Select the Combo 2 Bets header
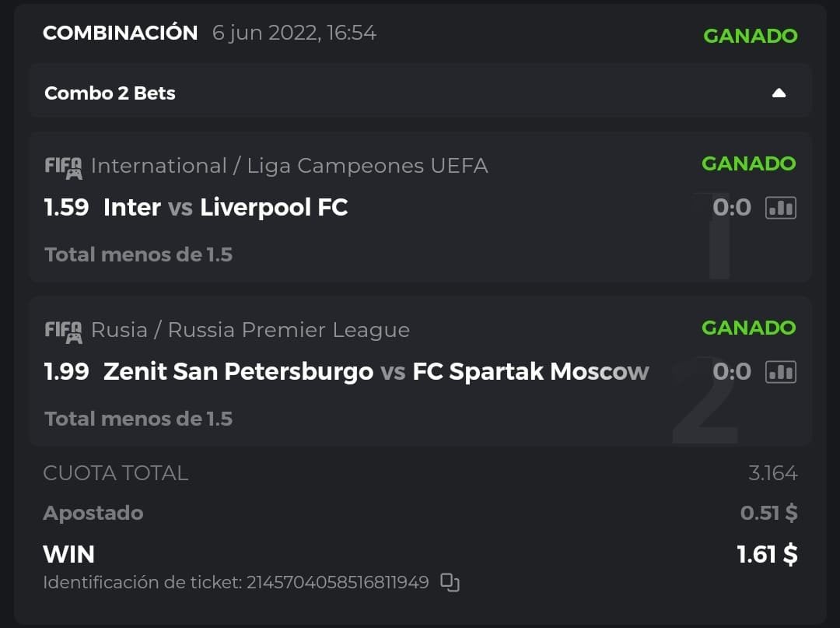Image resolution: width=840 pixels, height=628 pixels. [110, 93]
